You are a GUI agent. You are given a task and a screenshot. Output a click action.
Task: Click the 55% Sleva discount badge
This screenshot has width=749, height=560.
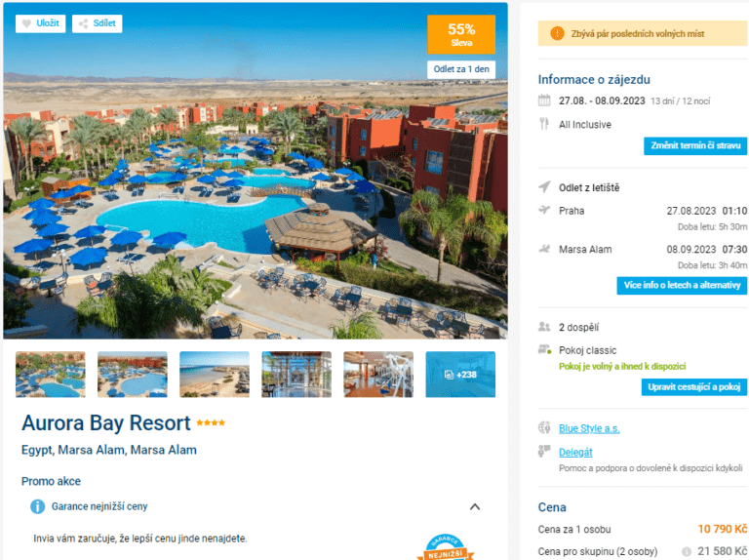pos(461,34)
